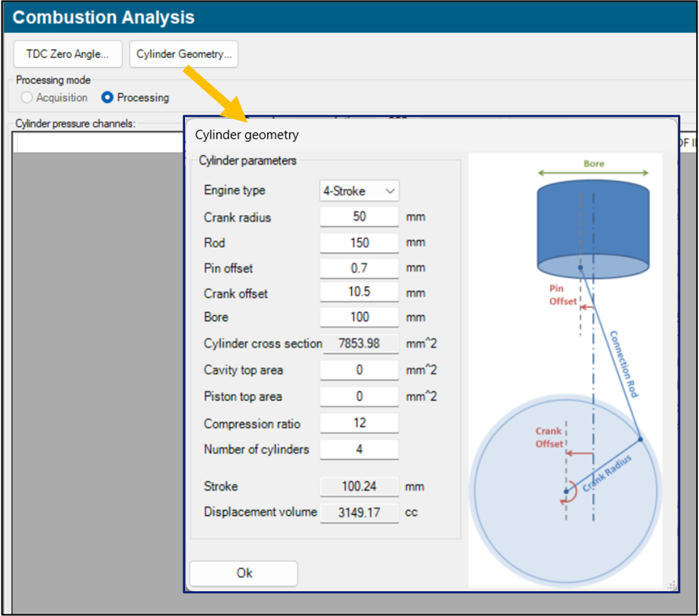
Task: Select the Processing radio button
Action: click(x=135, y=97)
